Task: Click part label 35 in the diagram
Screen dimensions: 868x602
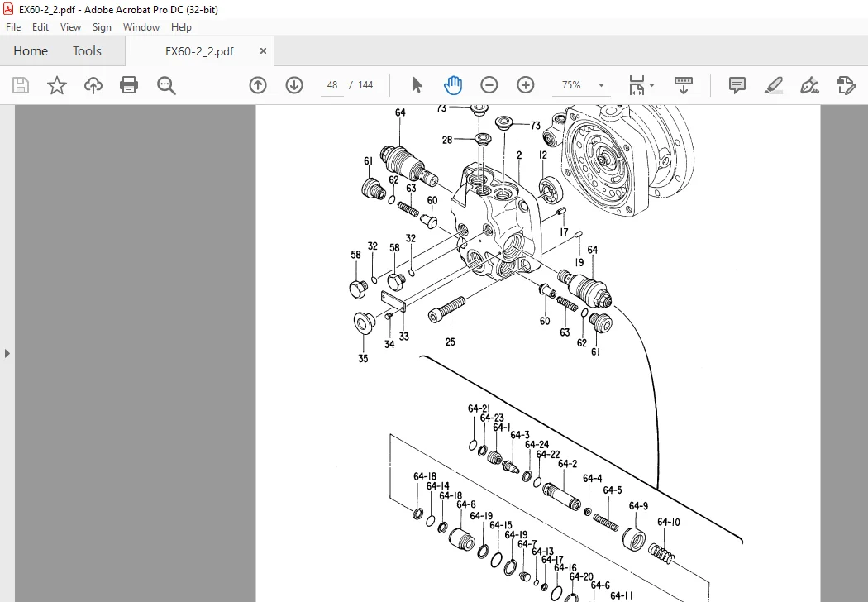Action: (x=363, y=358)
